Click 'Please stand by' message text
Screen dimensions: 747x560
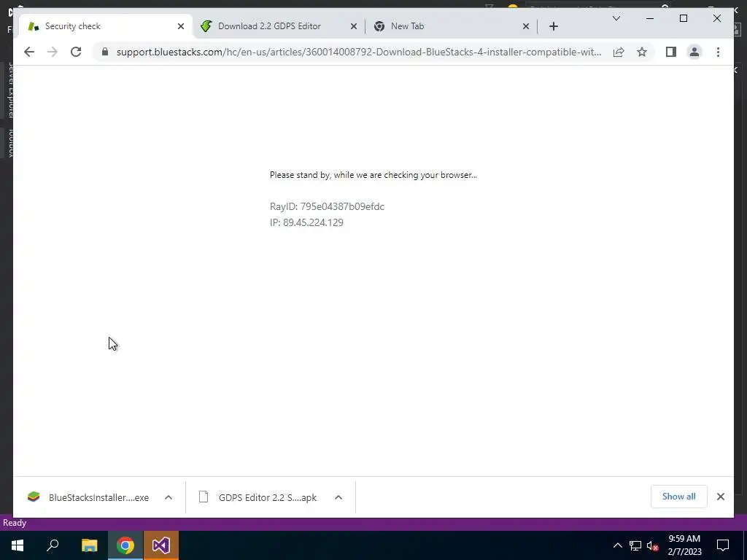coord(373,175)
